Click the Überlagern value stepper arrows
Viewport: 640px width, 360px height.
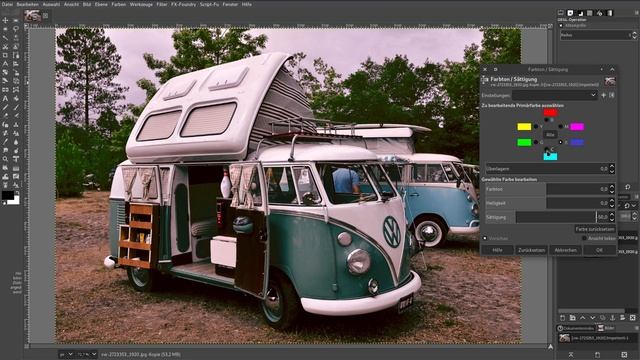click(x=611, y=169)
